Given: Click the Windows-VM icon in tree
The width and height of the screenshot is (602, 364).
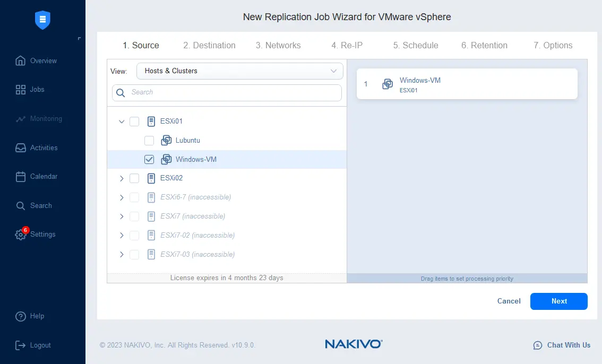Looking at the screenshot, I should point(166,159).
